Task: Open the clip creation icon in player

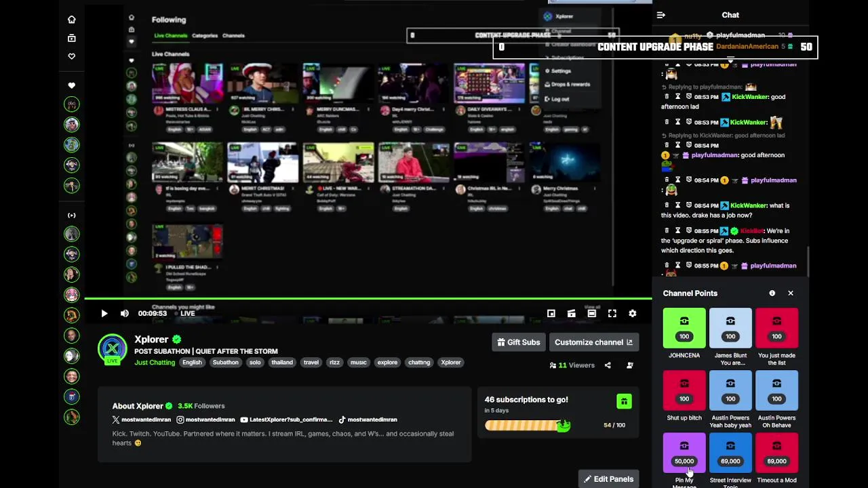Action: point(572,313)
